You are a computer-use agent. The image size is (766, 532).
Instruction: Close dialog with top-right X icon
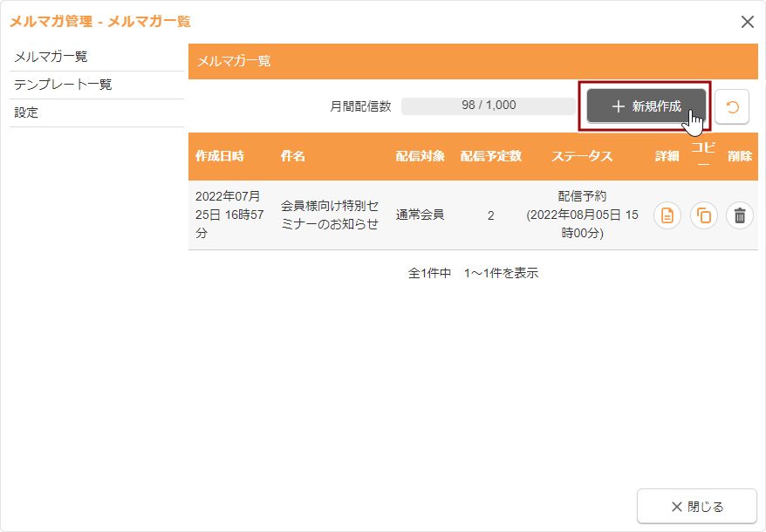coord(747,22)
